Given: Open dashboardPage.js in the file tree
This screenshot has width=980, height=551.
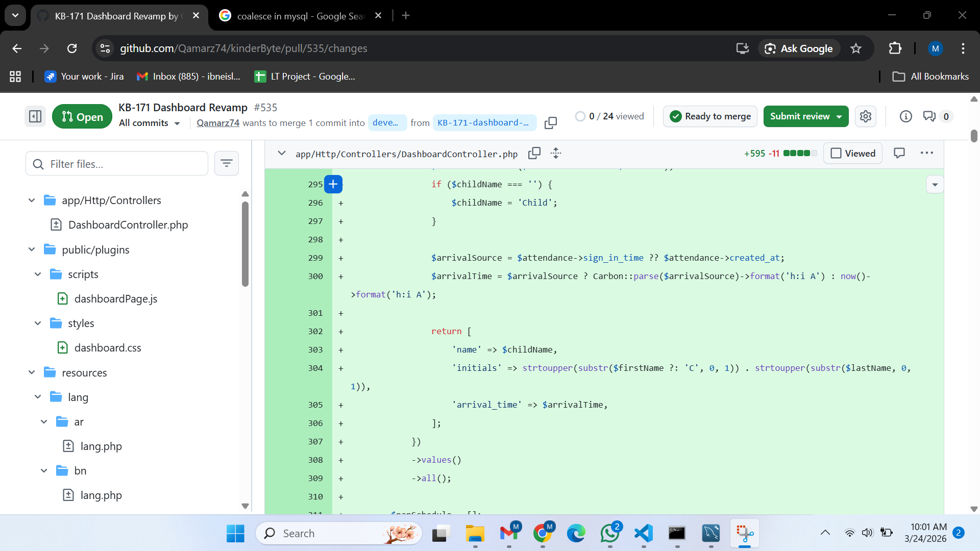Looking at the screenshot, I should (x=115, y=298).
